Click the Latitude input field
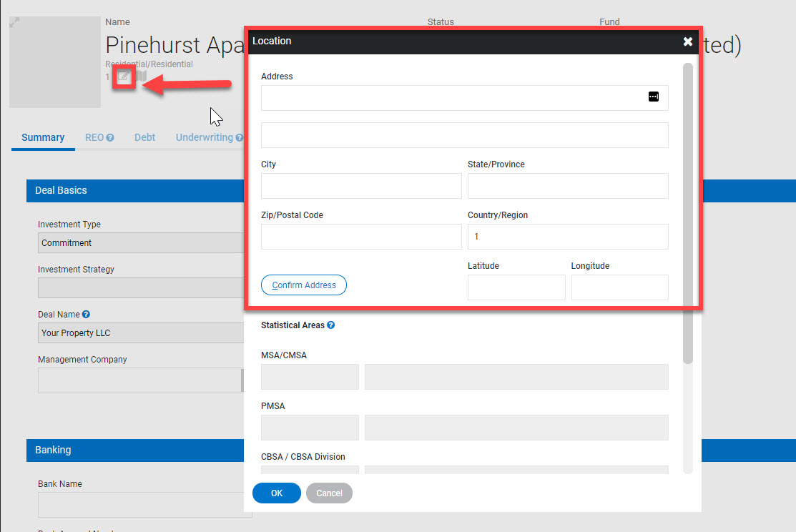796x532 pixels. [x=516, y=287]
